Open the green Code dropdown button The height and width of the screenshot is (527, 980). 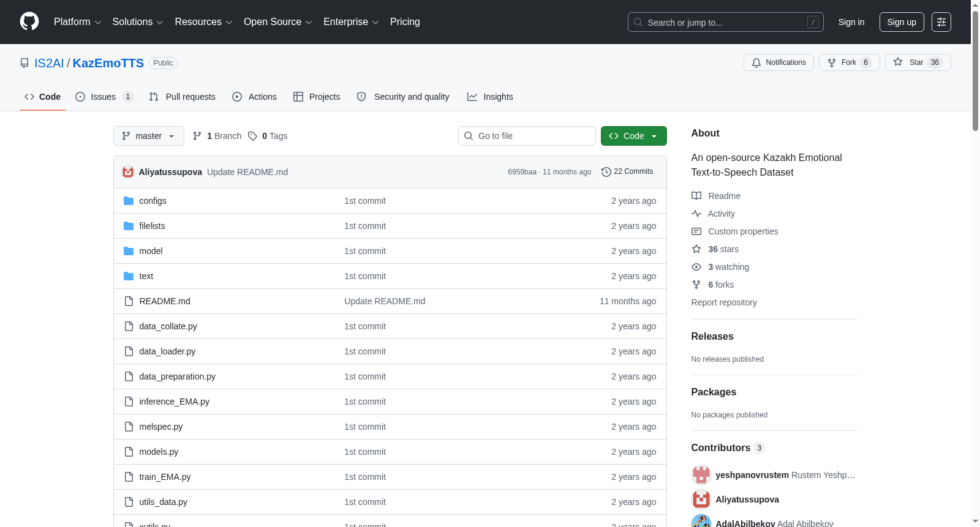coord(633,136)
